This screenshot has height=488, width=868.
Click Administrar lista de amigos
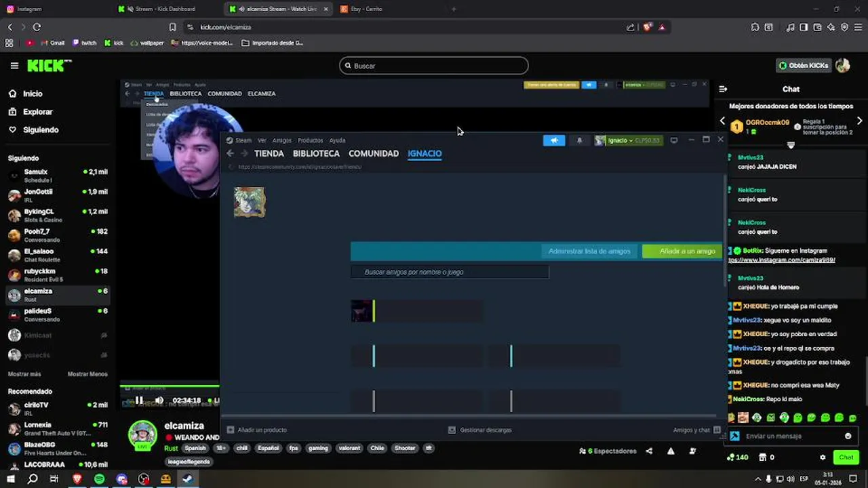click(x=589, y=251)
